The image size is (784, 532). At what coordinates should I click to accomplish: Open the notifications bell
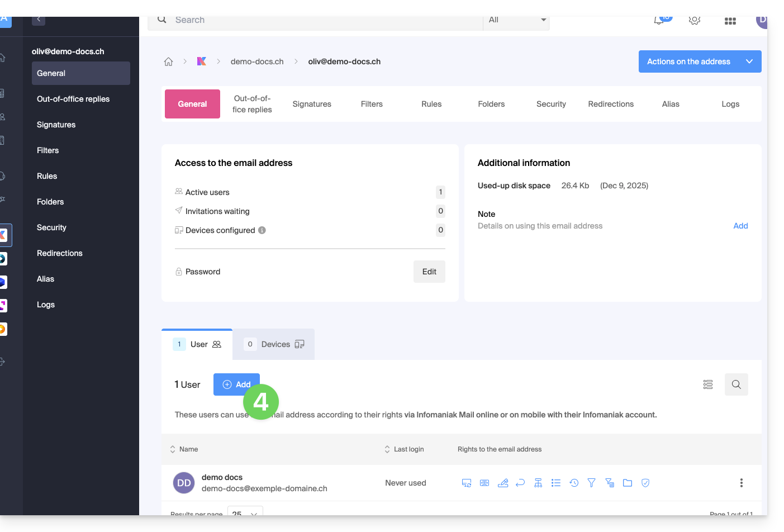[x=659, y=21]
